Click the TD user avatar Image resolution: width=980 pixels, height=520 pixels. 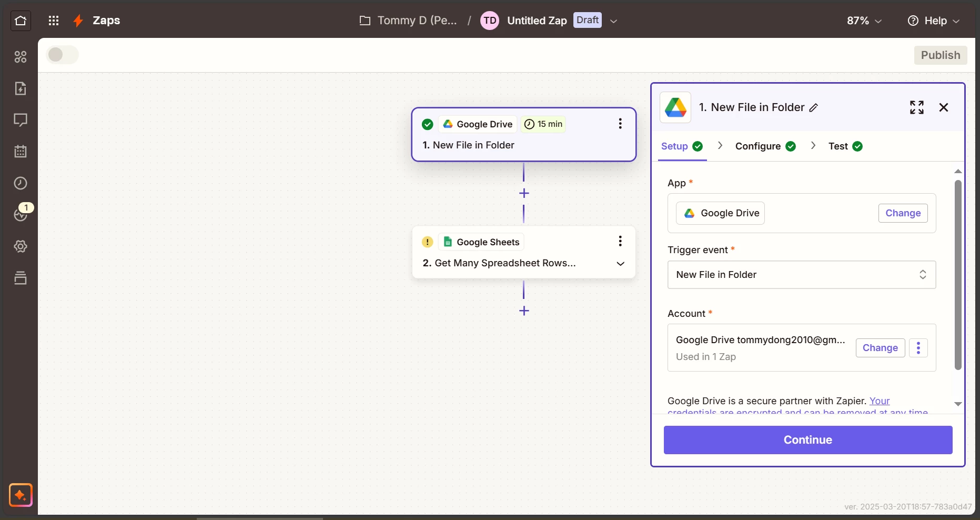(x=490, y=21)
